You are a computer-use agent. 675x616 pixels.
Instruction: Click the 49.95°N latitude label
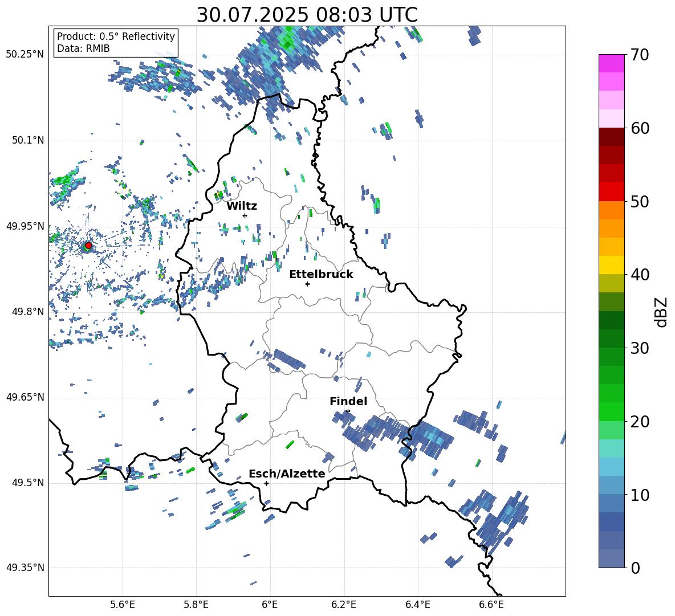[x=25, y=226]
